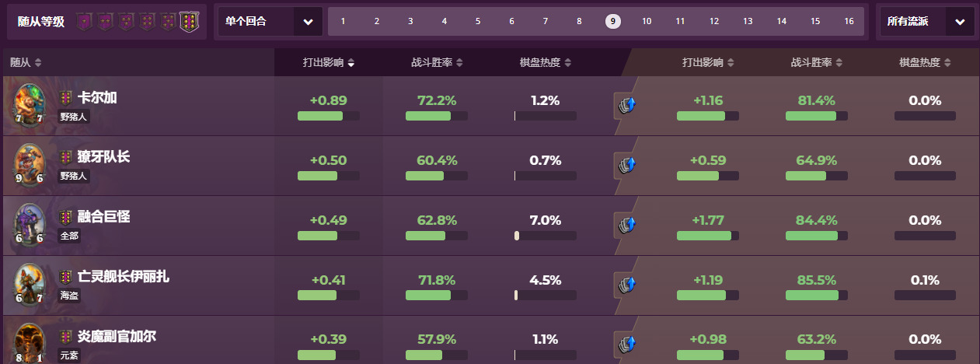The height and width of the screenshot is (364, 980).
Task: Sort by the right-side 战斗胜率 column
Action: tap(817, 62)
